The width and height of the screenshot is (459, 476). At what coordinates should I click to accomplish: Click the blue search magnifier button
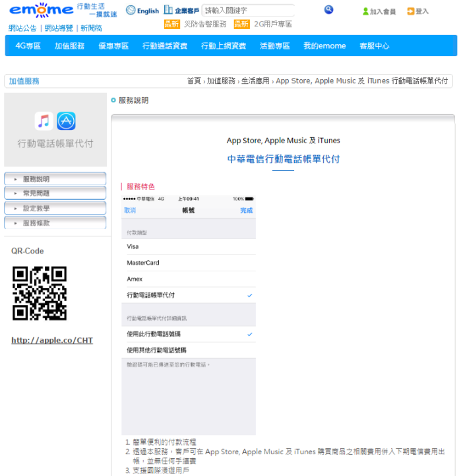(x=328, y=10)
